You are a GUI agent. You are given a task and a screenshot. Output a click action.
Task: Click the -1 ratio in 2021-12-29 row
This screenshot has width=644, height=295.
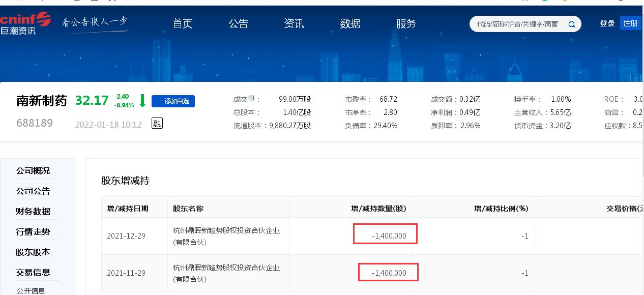click(525, 236)
